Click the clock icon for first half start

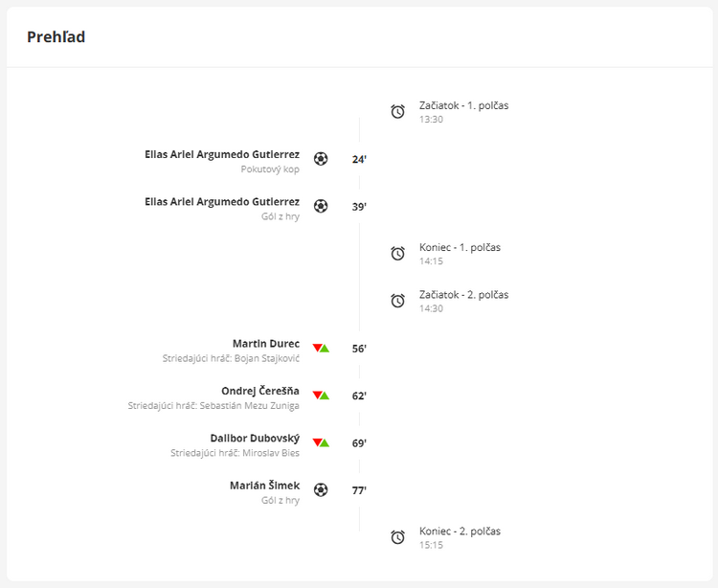point(398,112)
